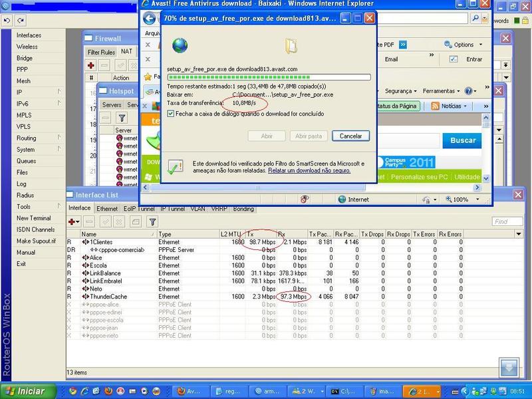Image resolution: width=532 pixels, height=399 pixels.
Task: Click the Noticias RSS feed icon
Action: click(435, 106)
